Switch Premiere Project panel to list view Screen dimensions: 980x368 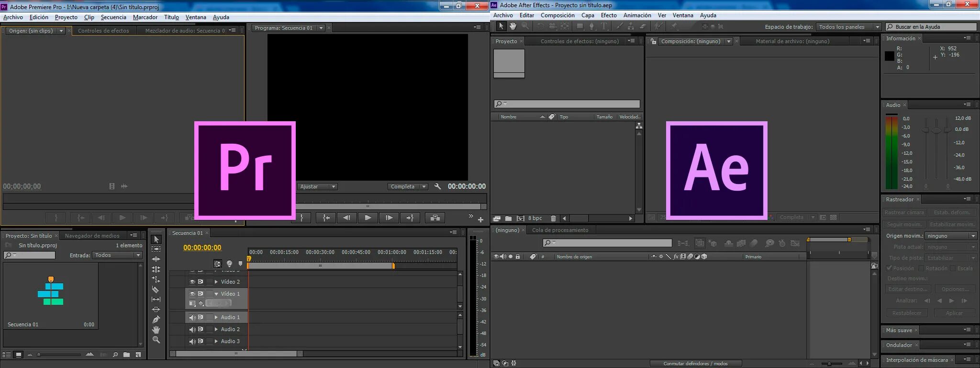[7, 355]
